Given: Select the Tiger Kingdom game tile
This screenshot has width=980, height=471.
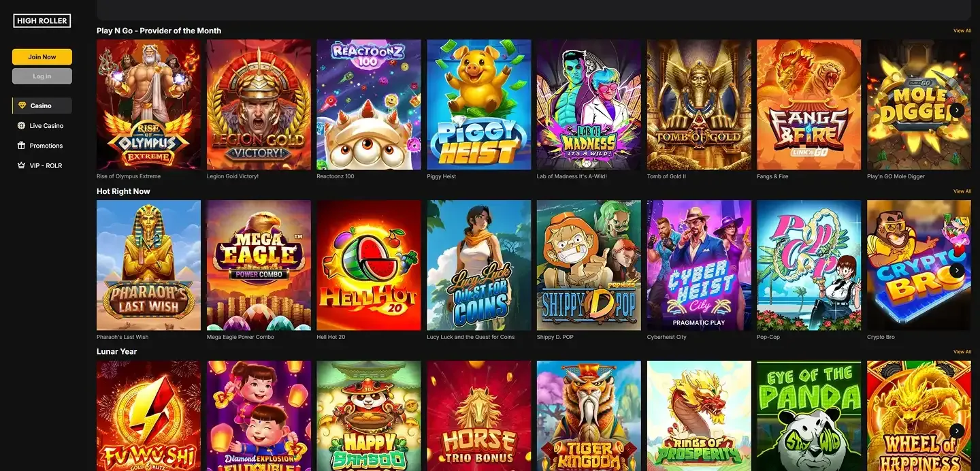Looking at the screenshot, I should (x=589, y=416).
